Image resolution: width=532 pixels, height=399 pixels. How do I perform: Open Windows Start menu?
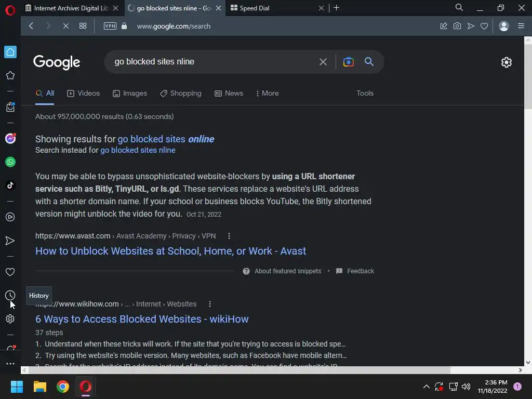coord(17,387)
